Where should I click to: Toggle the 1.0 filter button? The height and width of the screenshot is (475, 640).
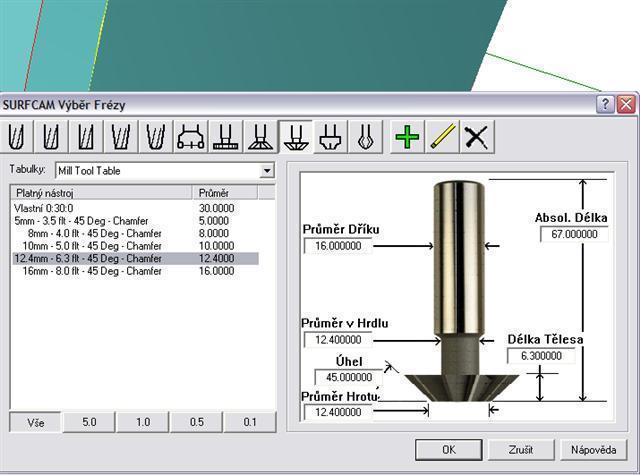(143, 422)
